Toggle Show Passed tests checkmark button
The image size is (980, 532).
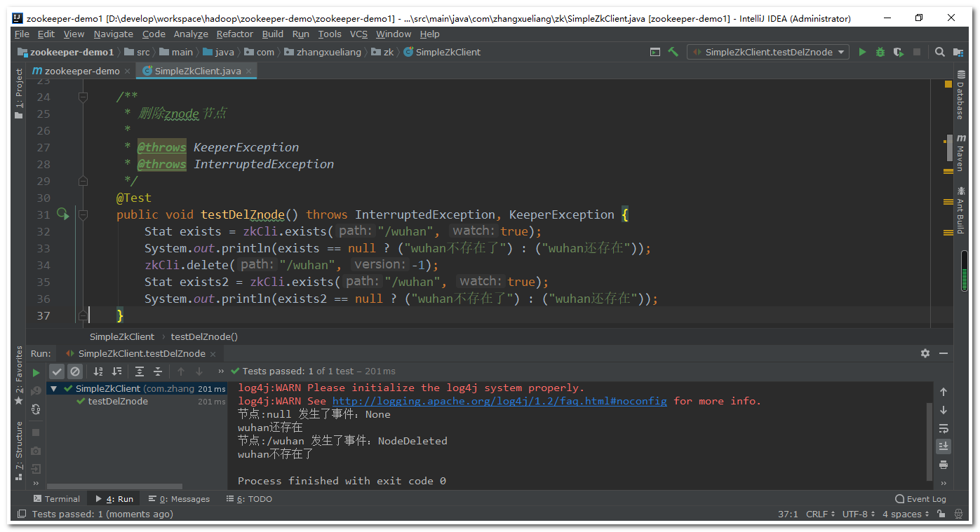[x=57, y=371]
